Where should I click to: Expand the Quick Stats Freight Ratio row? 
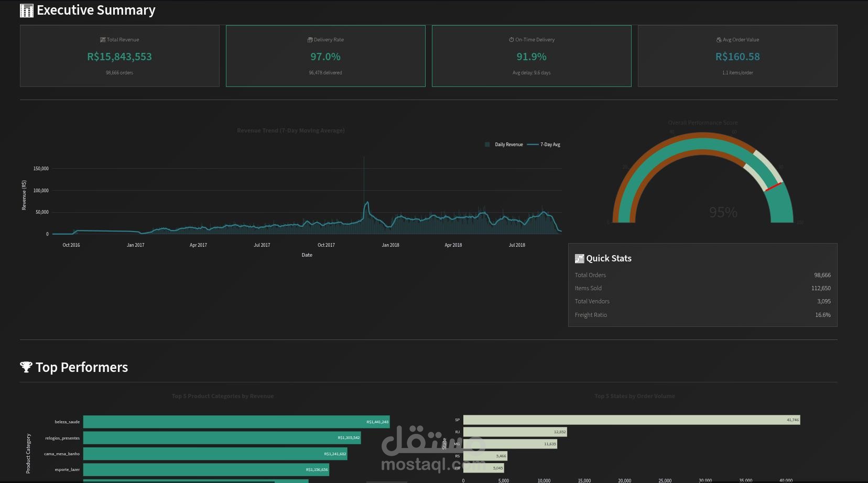[x=702, y=314]
